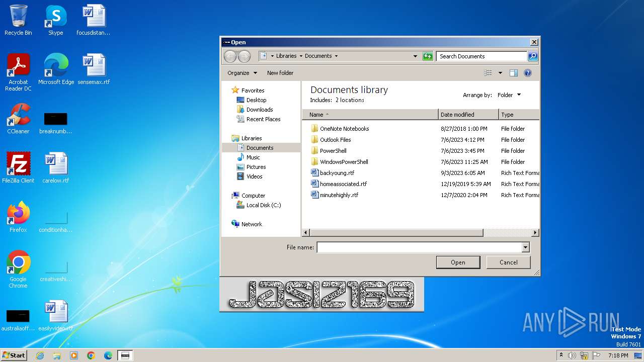Select the minutehighly.rtf file

coord(339,195)
